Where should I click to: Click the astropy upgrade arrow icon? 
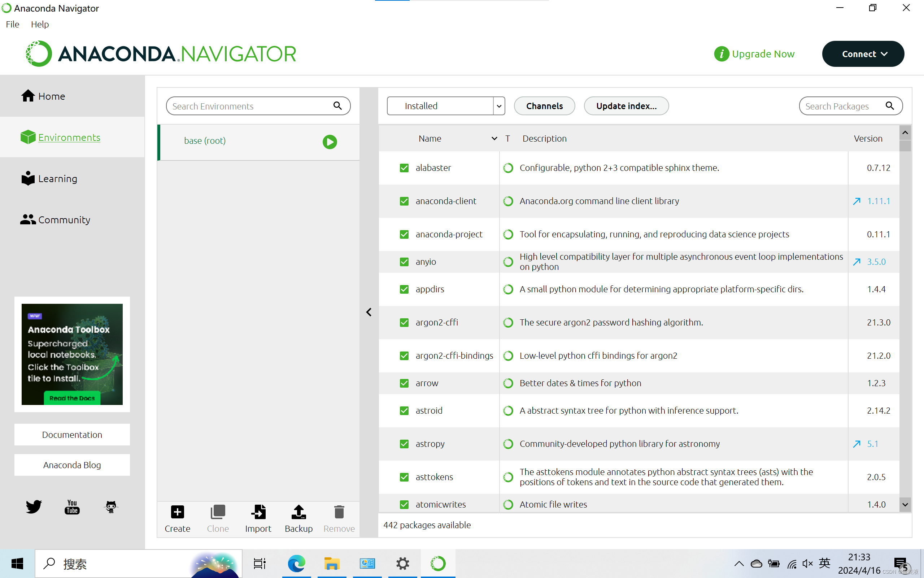click(x=857, y=444)
